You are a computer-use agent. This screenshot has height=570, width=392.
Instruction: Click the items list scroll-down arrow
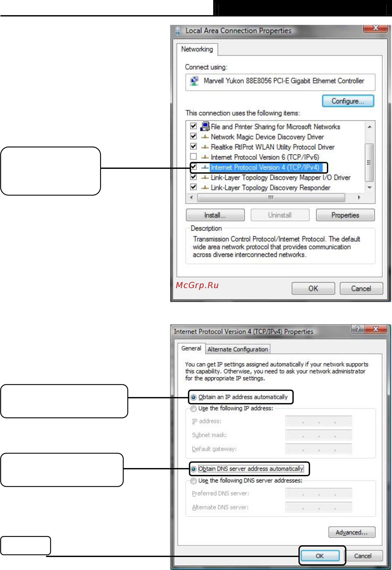tap(369, 188)
